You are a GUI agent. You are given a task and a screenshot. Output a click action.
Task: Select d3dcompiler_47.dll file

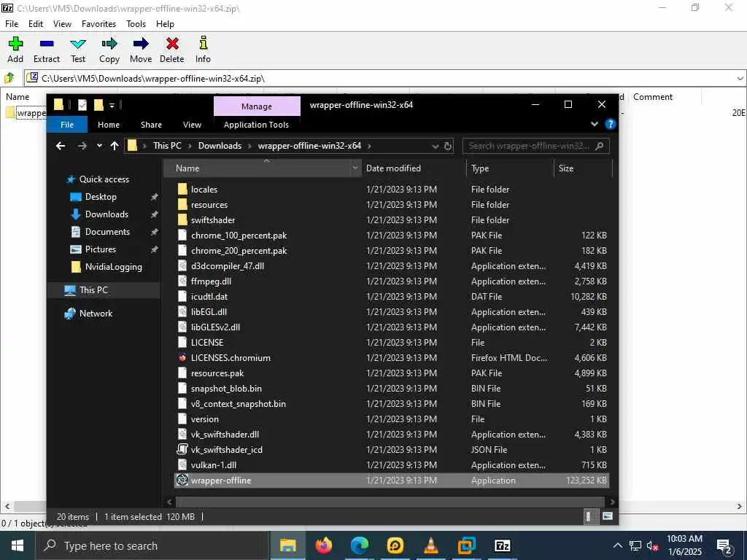tap(228, 266)
